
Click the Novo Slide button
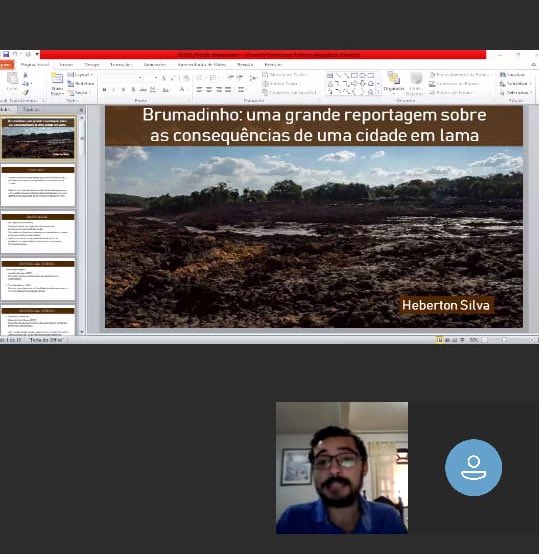(x=57, y=84)
